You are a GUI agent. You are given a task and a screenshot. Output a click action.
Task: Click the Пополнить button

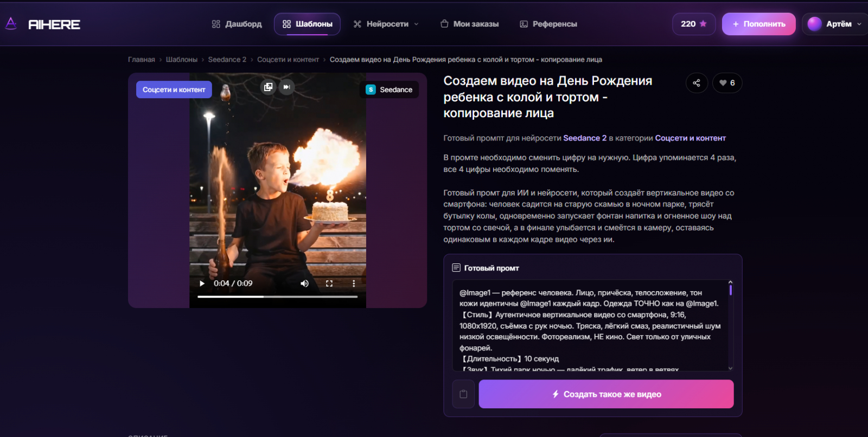pyautogui.click(x=758, y=24)
